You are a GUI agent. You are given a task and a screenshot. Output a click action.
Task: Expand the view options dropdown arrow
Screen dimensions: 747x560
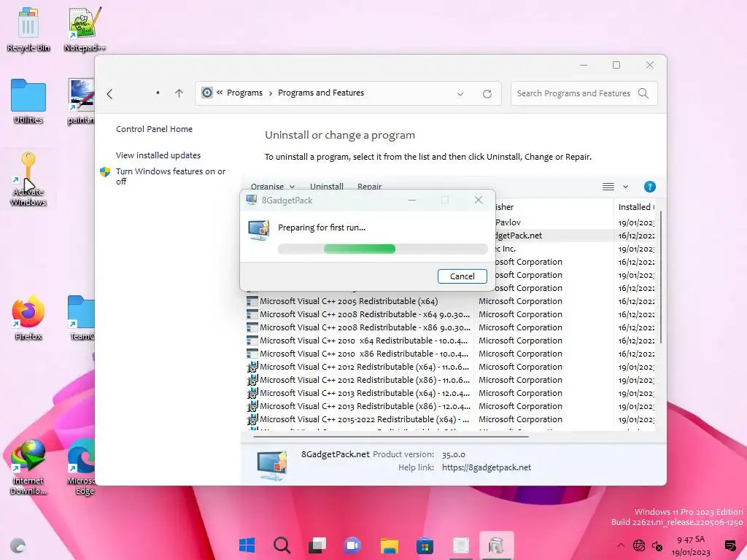[625, 187]
